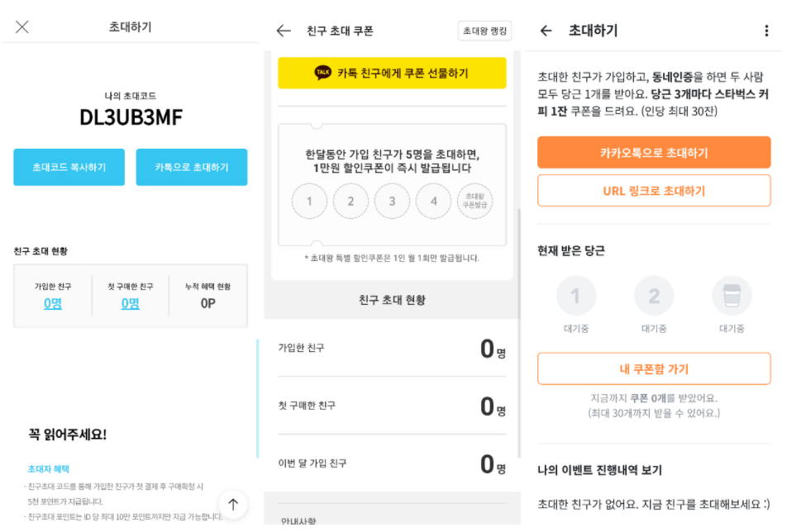Tap back arrow on orange 초대하기 screen
This screenshot has width=801, height=532.
pyautogui.click(x=546, y=31)
